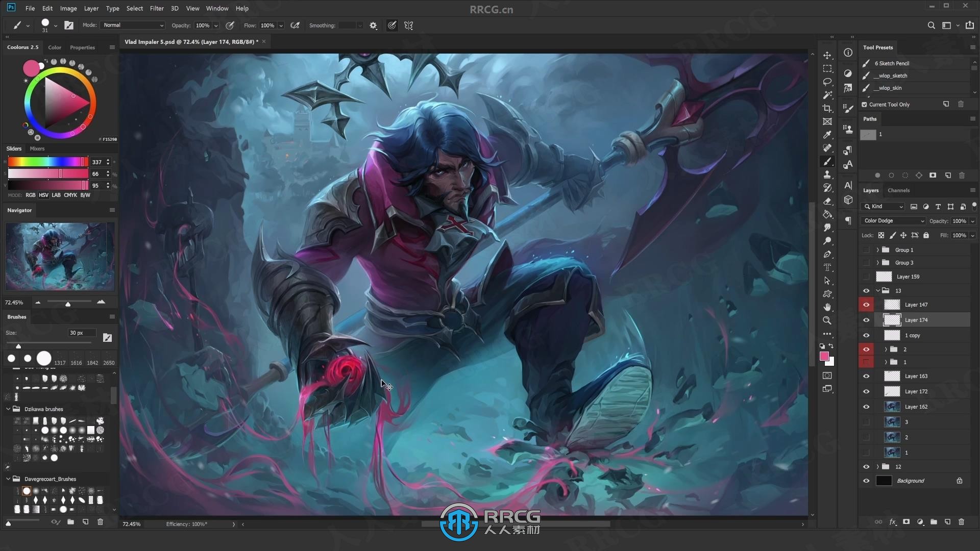Select the Zoom tool in toolbar
Image resolution: width=980 pixels, height=551 pixels.
point(827,320)
